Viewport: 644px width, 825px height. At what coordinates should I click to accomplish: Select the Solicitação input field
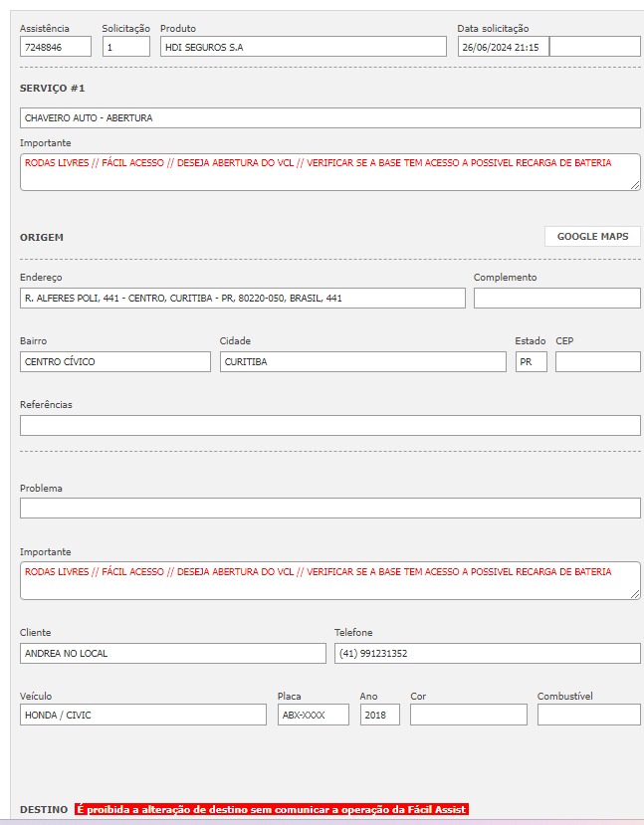coord(126,47)
